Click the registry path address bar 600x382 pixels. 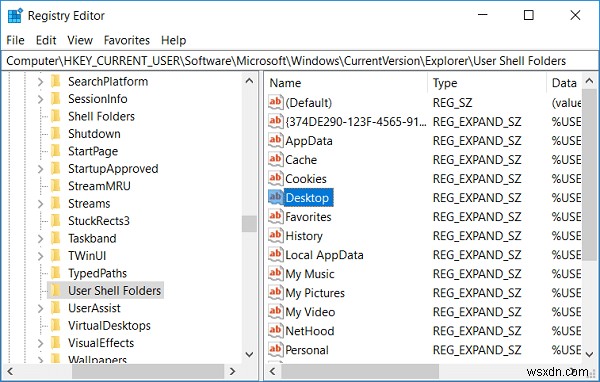300,61
